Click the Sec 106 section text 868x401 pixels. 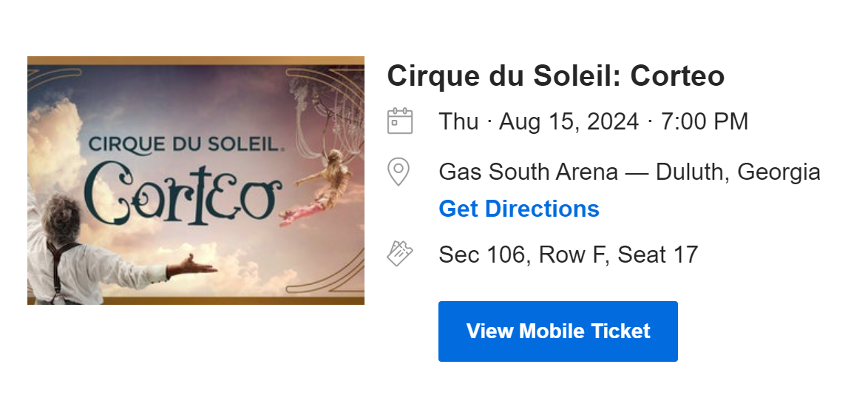tap(481, 255)
